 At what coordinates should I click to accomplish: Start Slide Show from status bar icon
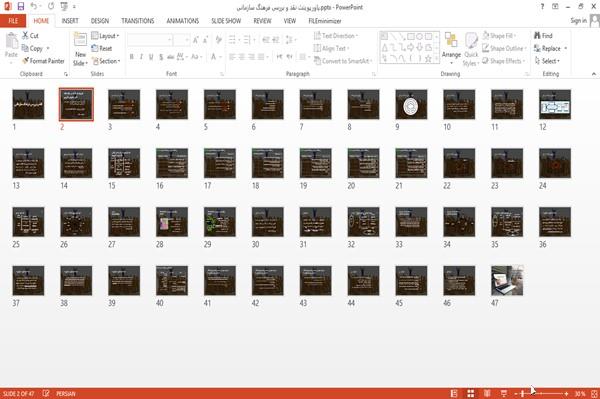pyautogui.click(x=504, y=393)
